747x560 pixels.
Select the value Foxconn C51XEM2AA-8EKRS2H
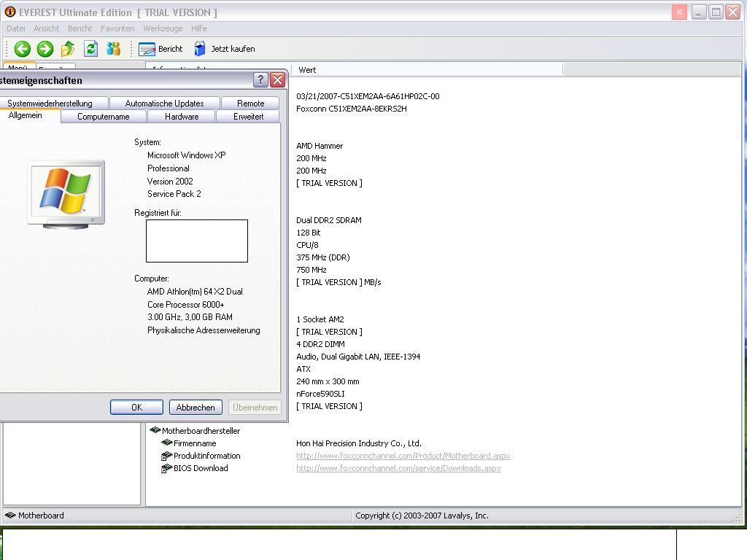click(x=352, y=109)
